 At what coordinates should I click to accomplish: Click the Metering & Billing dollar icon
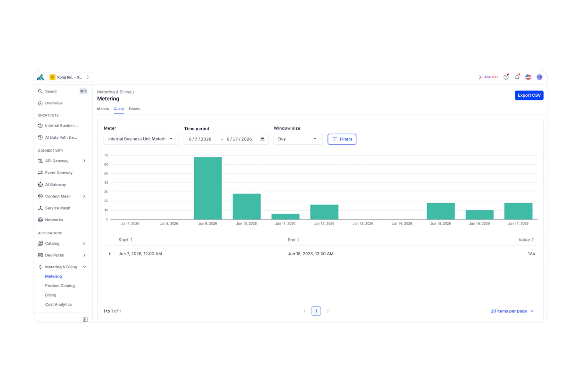(x=40, y=267)
